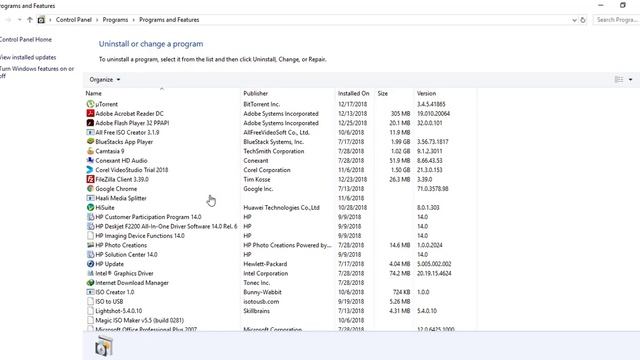Click the Adobe Flash Player 32 PPAPI icon
Viewport: 640px width, 360px height.
(x=90, y=123)
